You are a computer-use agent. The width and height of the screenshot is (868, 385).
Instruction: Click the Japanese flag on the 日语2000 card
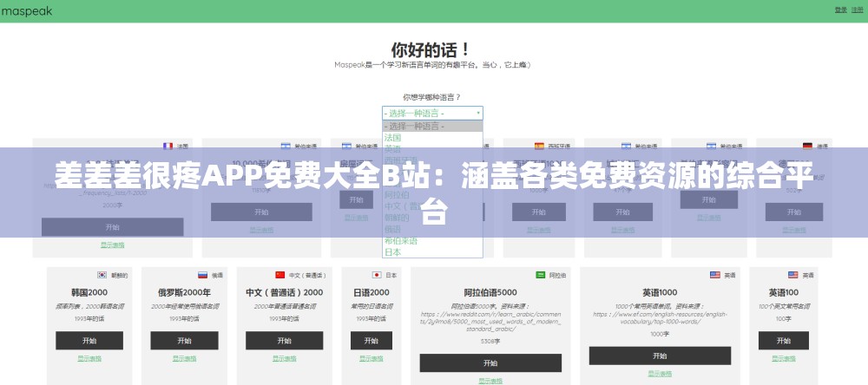377,275
